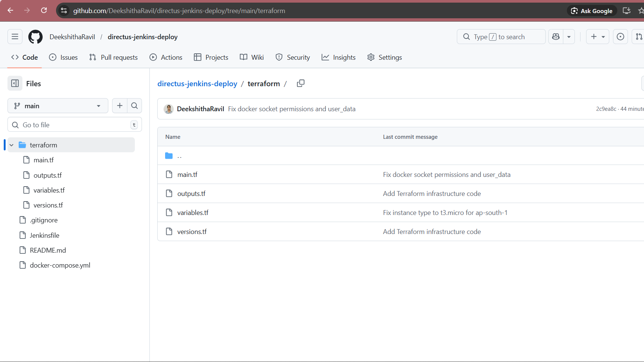Switch to the Pull requests tab
The width and height of the screenshot is (644, 362).
point(114,57)
